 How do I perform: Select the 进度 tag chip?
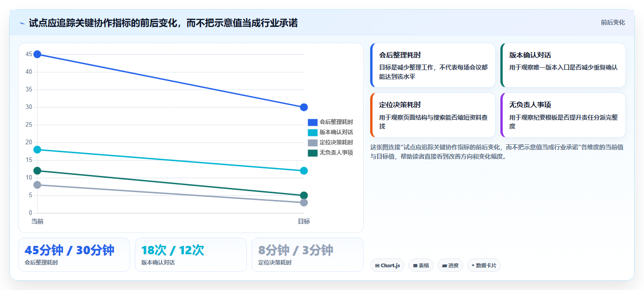(450, 265)
